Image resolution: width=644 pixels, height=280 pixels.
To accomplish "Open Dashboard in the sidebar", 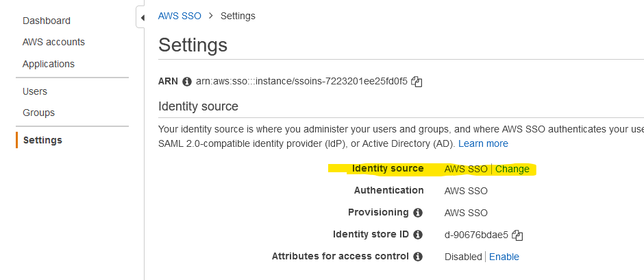I will click(x=47, y=21).
